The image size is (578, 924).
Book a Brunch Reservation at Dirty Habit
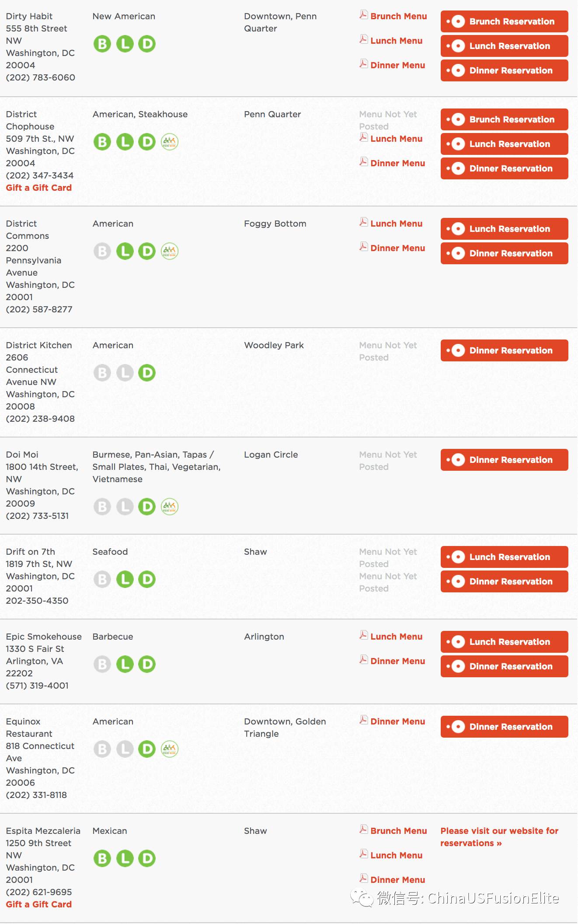coord(505,21)
